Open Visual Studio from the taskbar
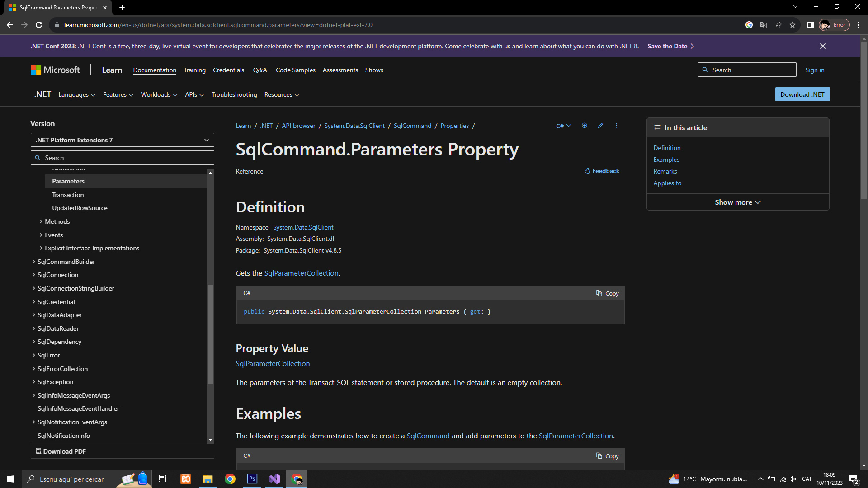This screenshot has height=488, width=868. [274, 479]
